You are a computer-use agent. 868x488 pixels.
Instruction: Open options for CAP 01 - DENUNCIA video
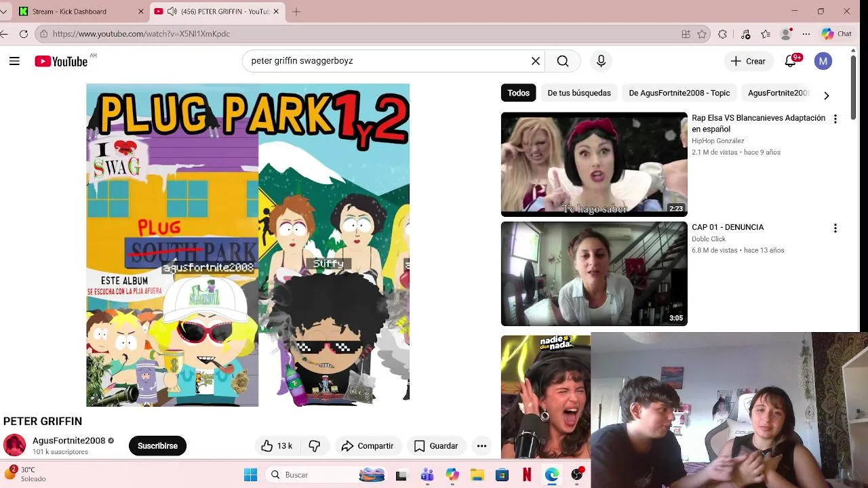(835, 228)
